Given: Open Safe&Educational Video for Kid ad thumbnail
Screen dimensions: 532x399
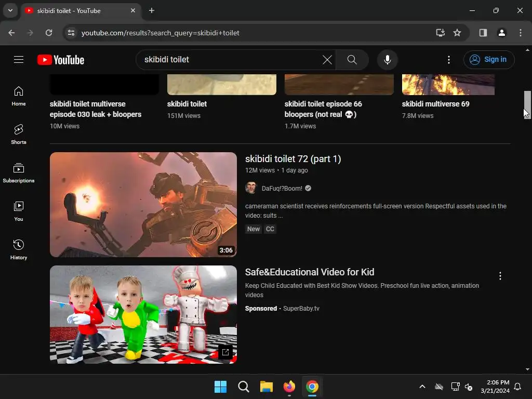Looking at the screenshot, I should [x=143, y=314].
